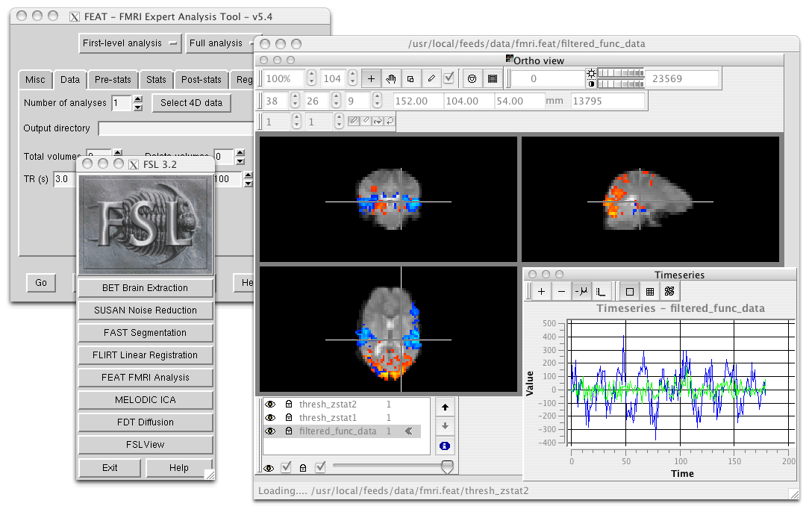Image resolution: width=812 pixels, height=509 pixels.
Task: Toggle the visibility checkbox below the layer list
Action: (x=286, y=467)
